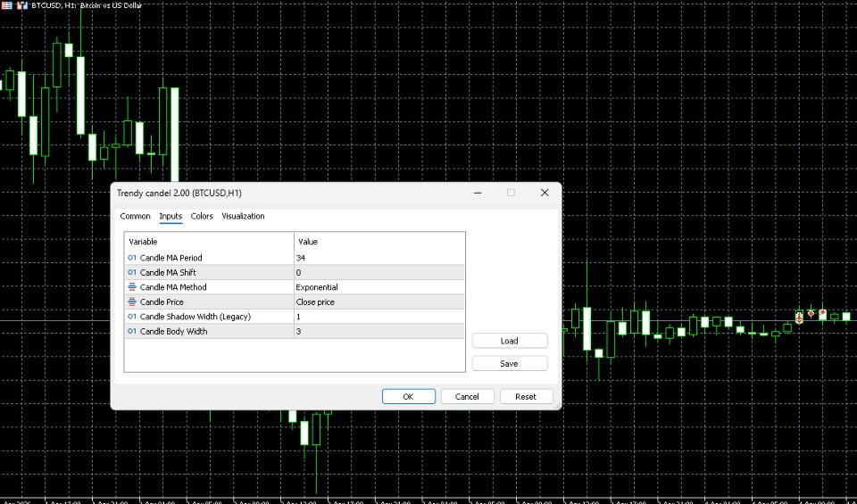
Task: Click the Candle MA Shift row label
Action: (x=168, y=272)
